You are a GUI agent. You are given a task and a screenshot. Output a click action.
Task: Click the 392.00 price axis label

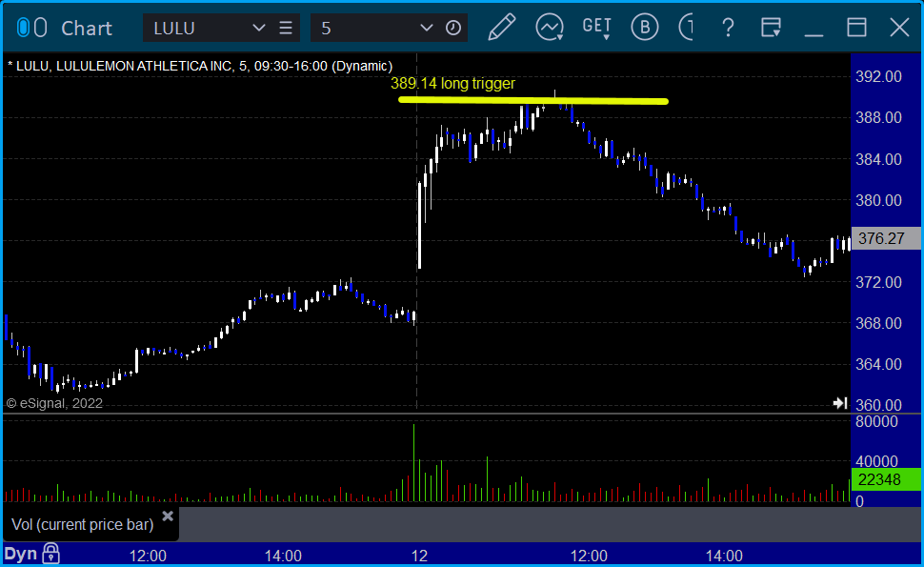[x=878, y=76]
